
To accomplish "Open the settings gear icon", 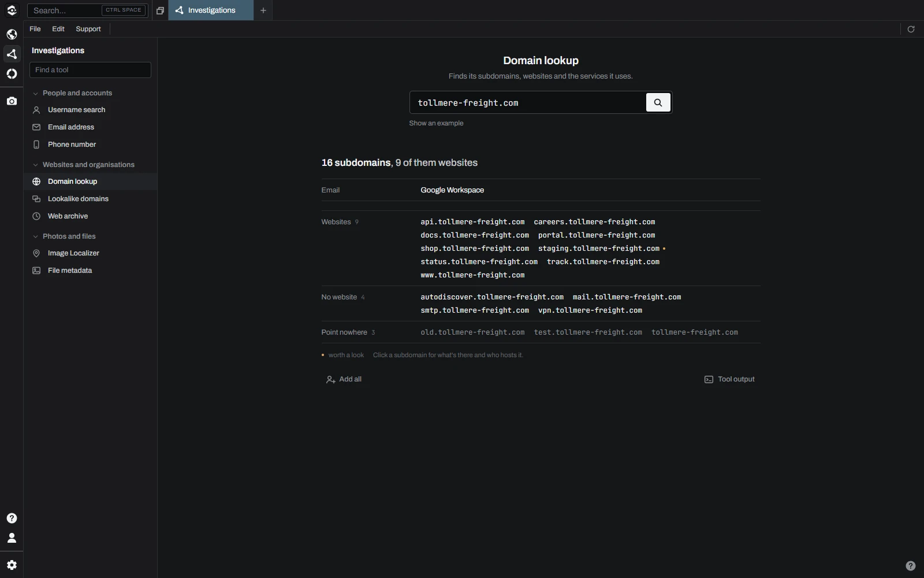I will point(12,565).
